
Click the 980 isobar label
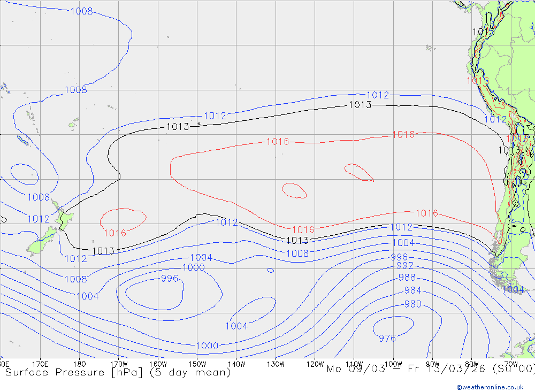click(x=412, y=304)
